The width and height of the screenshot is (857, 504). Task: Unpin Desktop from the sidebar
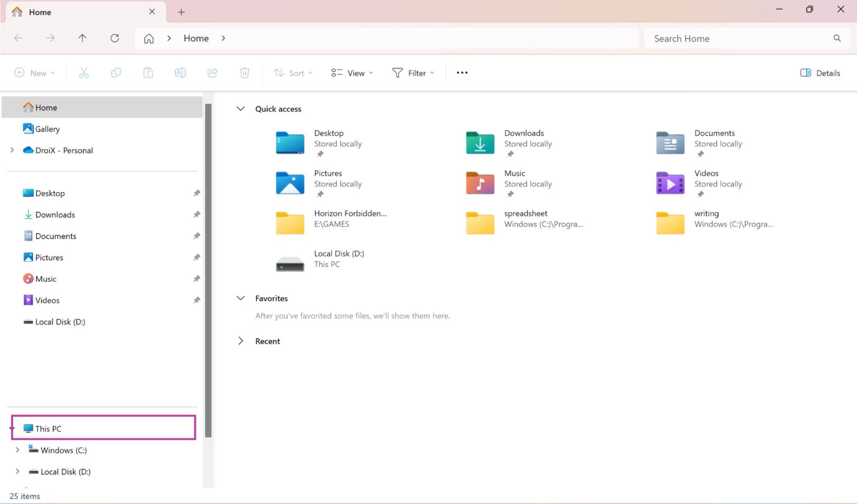[197, 193]
